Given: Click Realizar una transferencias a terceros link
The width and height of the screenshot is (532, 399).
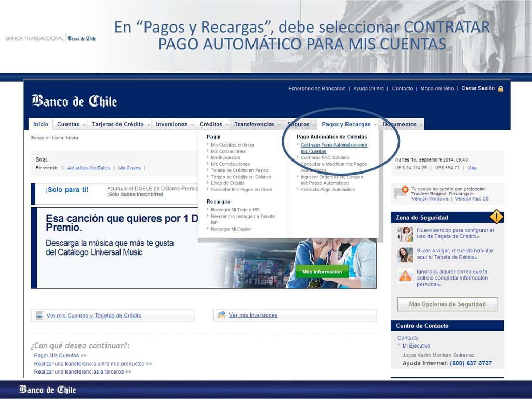Looking at the screenshot, I should point(83,372).
